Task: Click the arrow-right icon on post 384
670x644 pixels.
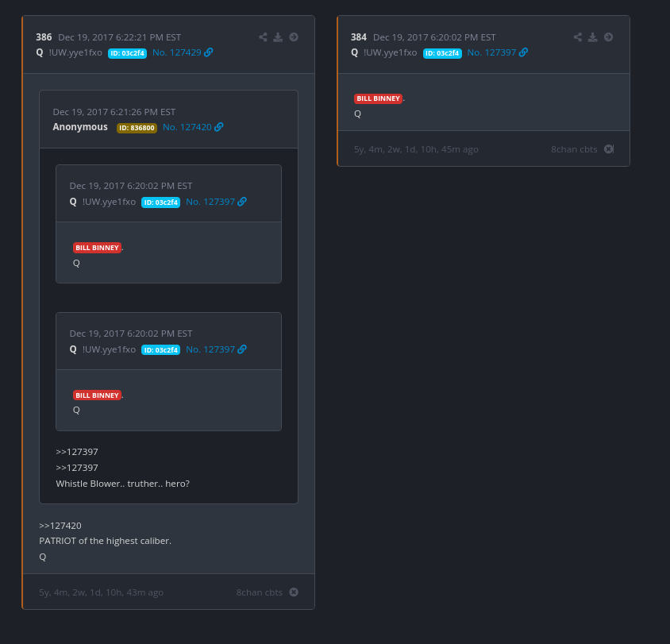Action: click(608, 37)
